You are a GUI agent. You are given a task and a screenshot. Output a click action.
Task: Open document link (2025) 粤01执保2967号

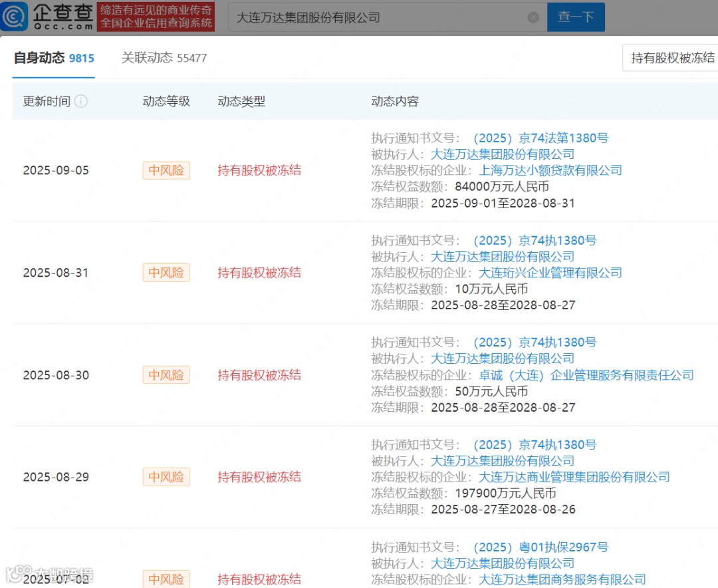(540, 547)
